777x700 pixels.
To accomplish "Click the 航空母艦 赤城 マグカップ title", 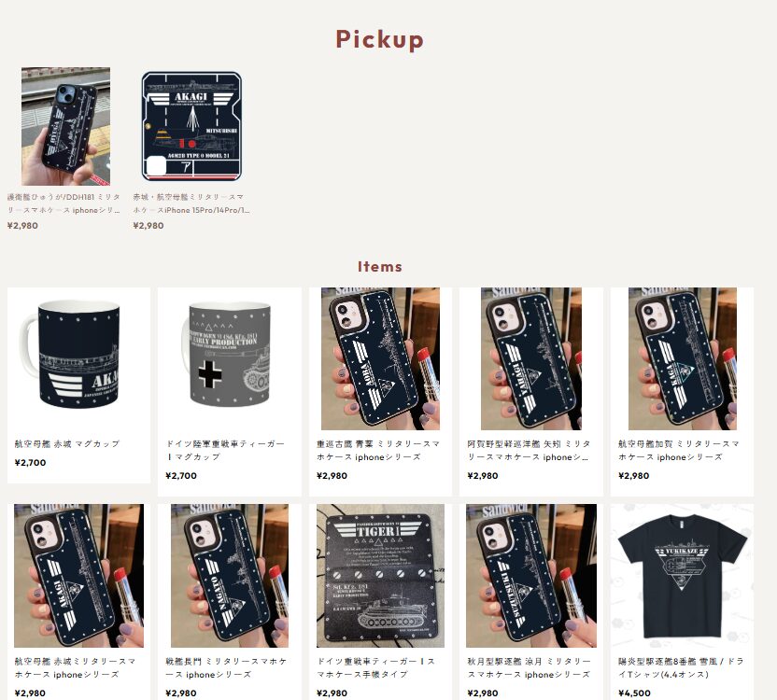I will 67,444.
